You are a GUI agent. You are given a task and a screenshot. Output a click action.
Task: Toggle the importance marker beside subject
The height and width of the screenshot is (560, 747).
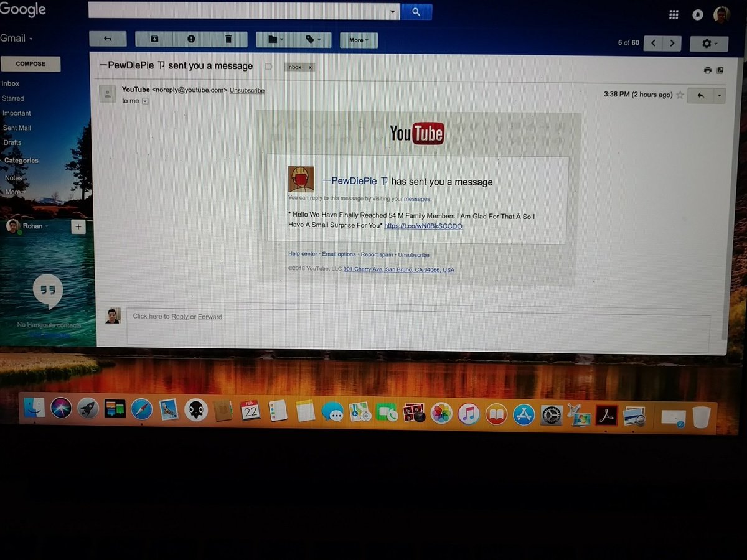coord(268,67)
